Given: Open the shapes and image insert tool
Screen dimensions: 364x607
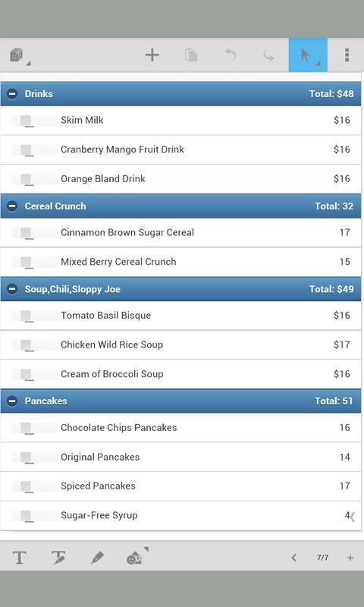Looking at the screenshot, I should pyautogui.click(x=136, y=557).
